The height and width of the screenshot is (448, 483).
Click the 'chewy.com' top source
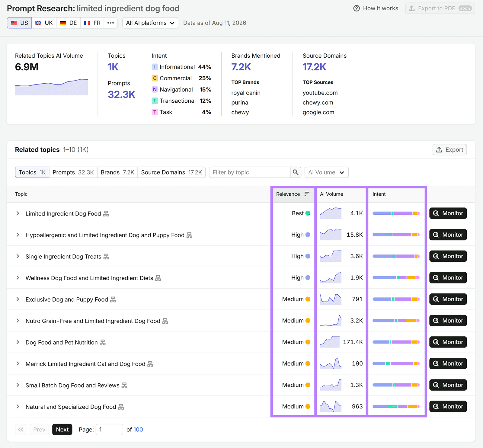point(318,103)
